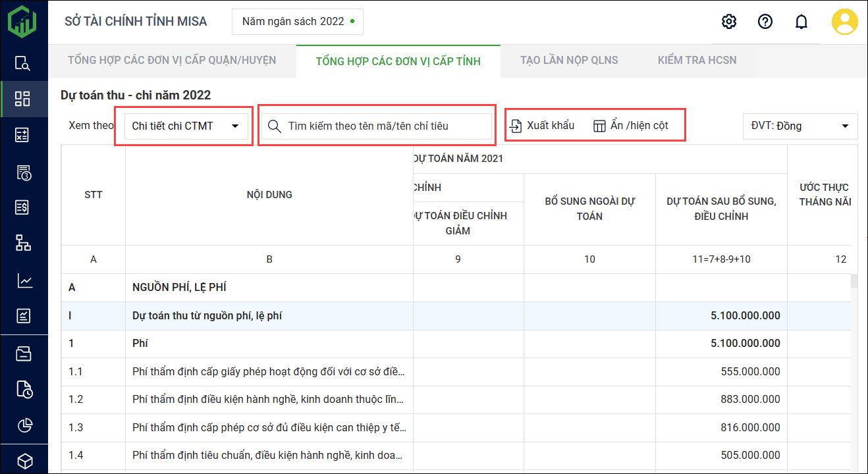This screenshot has width=868, height=474.
Task: Click the 'Ẩn /hiện cột' button
Action: [631, 126]
